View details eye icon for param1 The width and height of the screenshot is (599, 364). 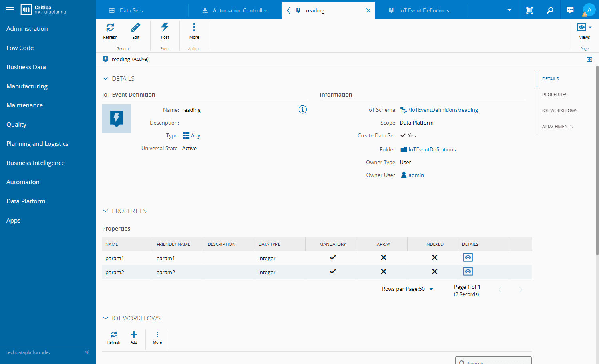point(468,258)
